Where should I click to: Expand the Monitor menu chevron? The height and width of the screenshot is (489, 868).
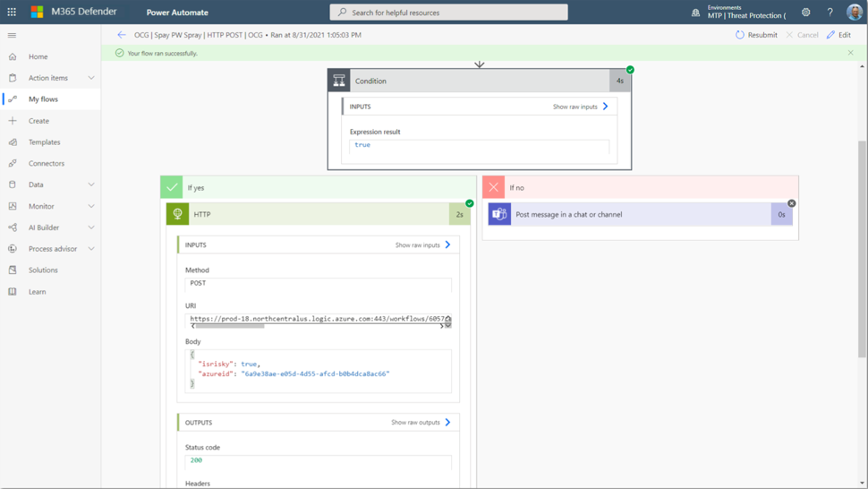pos(91,206)
